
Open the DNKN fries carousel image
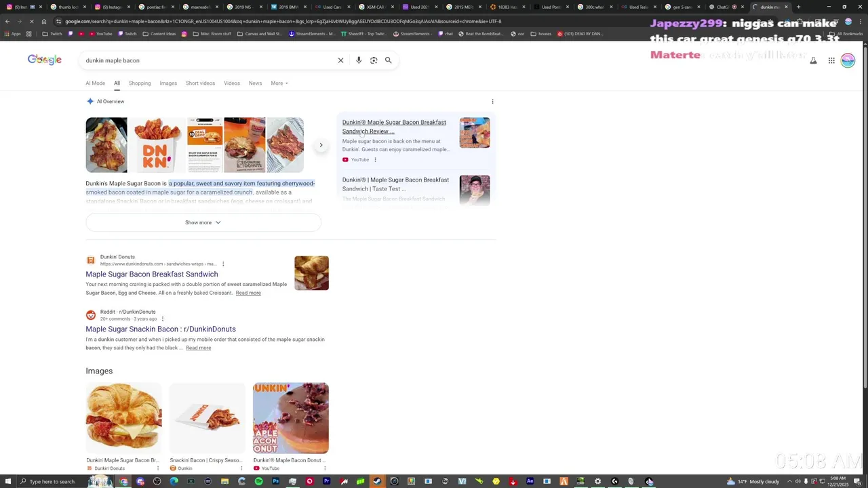click(x=157, y=145)
